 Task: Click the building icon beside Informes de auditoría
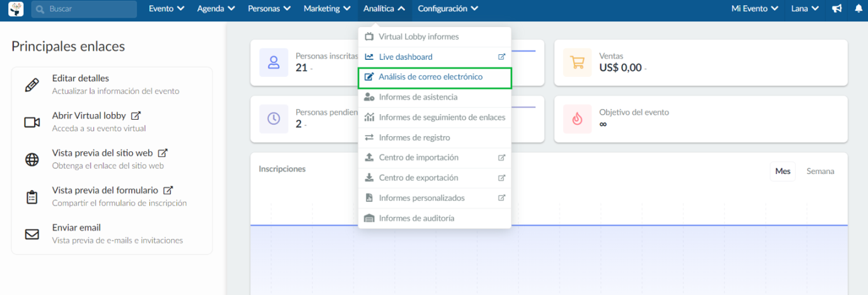pos(369,218)
